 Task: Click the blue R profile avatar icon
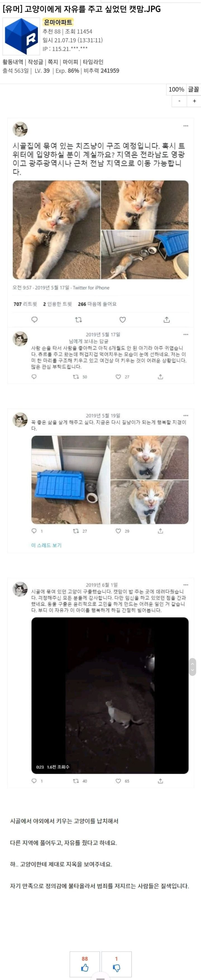(21, 37)
